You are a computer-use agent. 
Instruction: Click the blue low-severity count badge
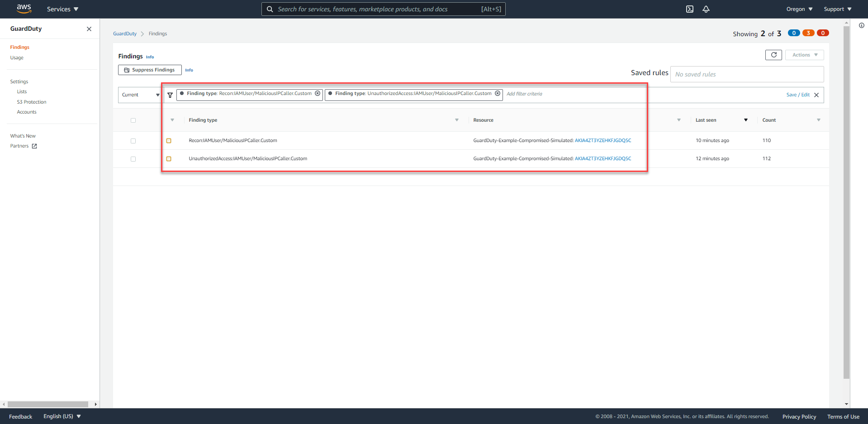point(794,33)
